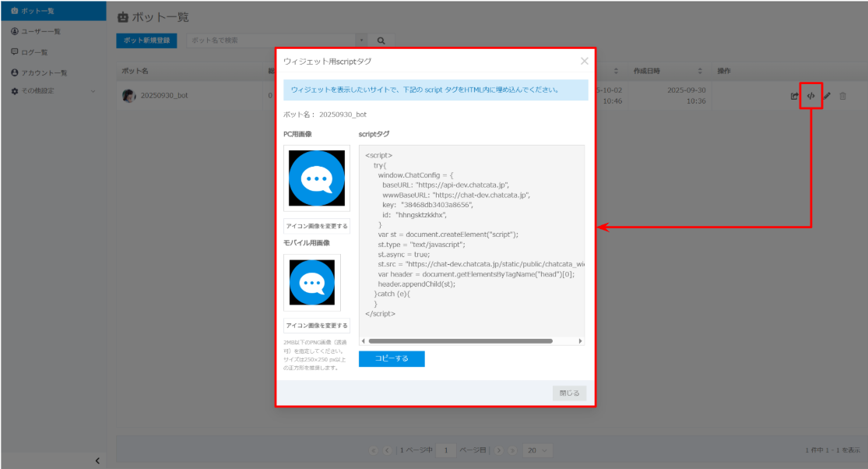Click the ボット名で検索 search field
Image resolution: width=868 pixels, height=469 pixels.
(x=271, y=40)
